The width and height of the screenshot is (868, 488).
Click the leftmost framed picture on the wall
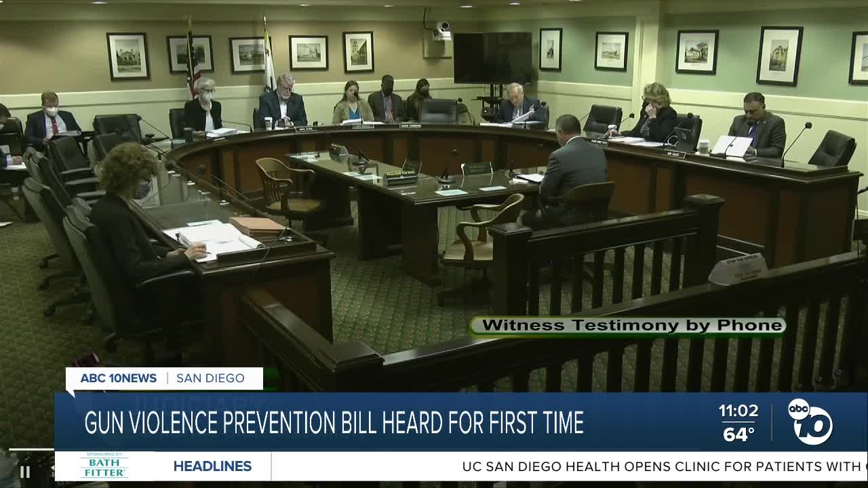tap(127, 56)
